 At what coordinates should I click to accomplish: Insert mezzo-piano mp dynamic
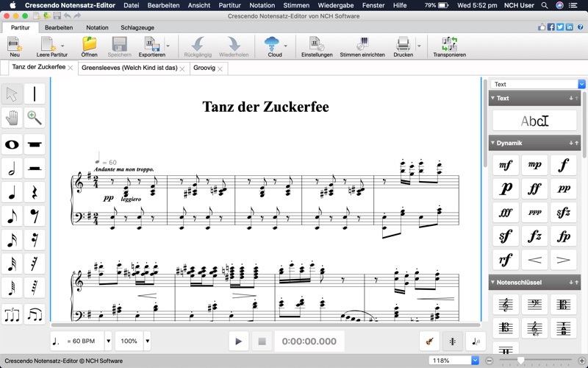coord(535,165)
